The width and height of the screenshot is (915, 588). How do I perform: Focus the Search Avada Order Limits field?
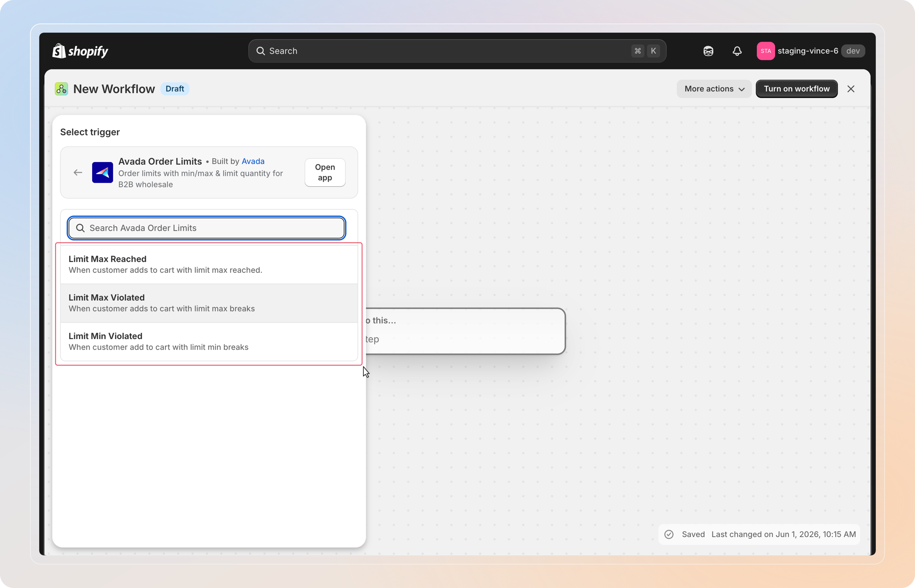click(x=207, y=228)
